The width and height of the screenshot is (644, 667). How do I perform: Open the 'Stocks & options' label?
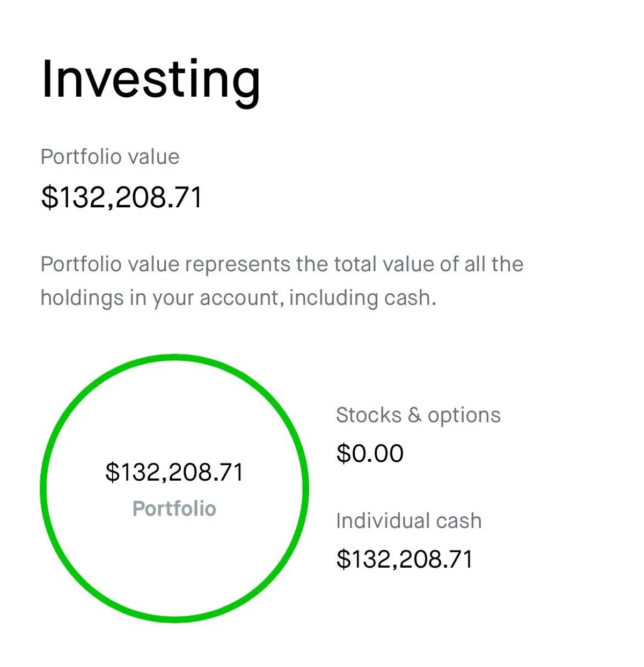(418, 415)
